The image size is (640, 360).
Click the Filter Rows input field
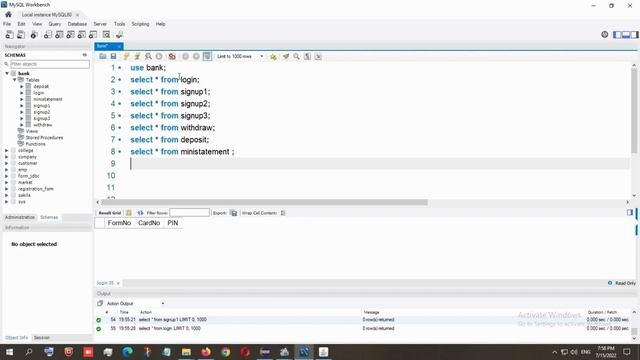click(x=189, y=213)
